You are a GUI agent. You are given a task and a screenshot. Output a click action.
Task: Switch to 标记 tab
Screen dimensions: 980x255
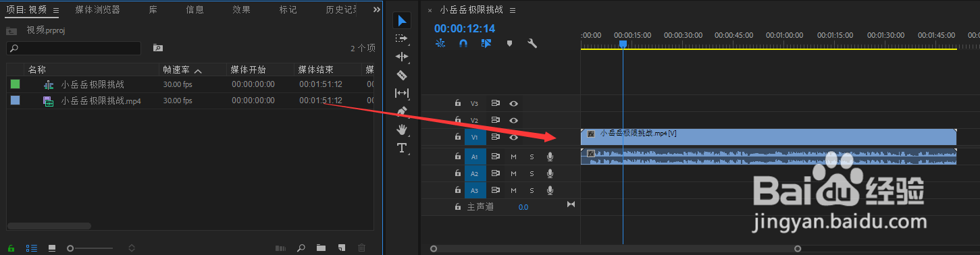288,9
